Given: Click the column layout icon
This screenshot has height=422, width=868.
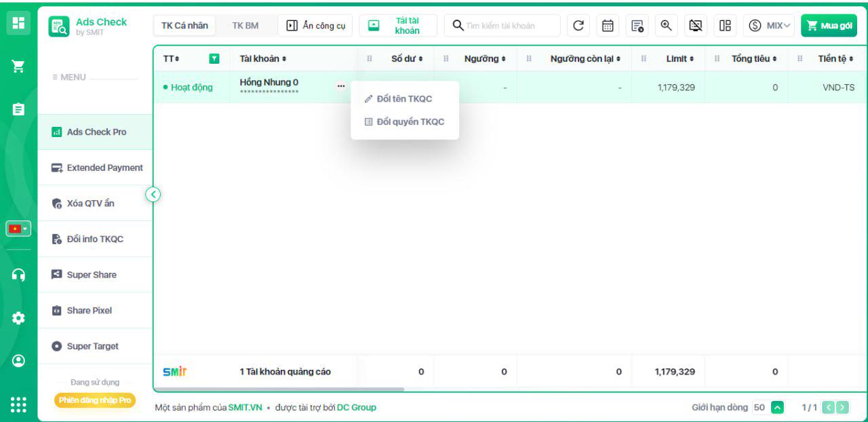Looking at the screenshot, I should pos(725,26).
